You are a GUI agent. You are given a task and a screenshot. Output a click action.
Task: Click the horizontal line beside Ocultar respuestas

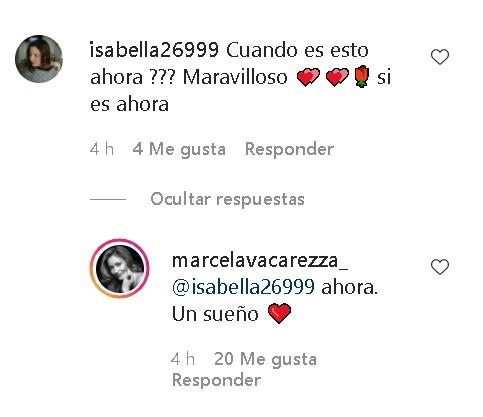click(108, 199)
